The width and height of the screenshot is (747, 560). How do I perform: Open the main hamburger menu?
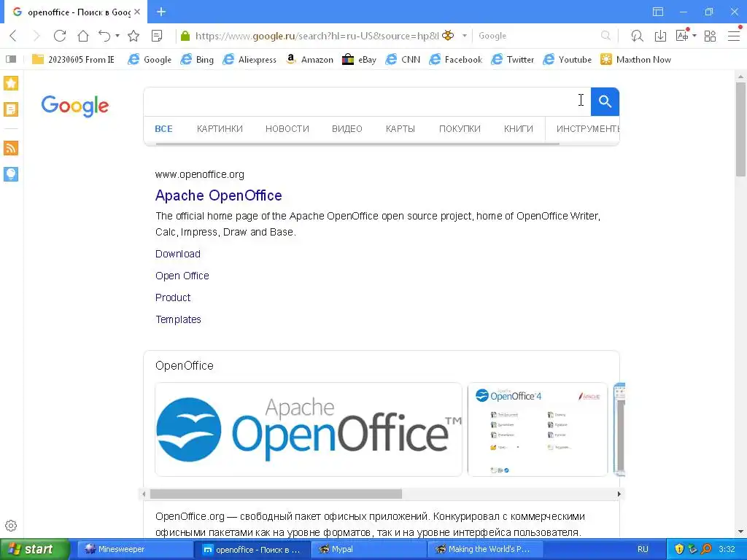[734, 36]
